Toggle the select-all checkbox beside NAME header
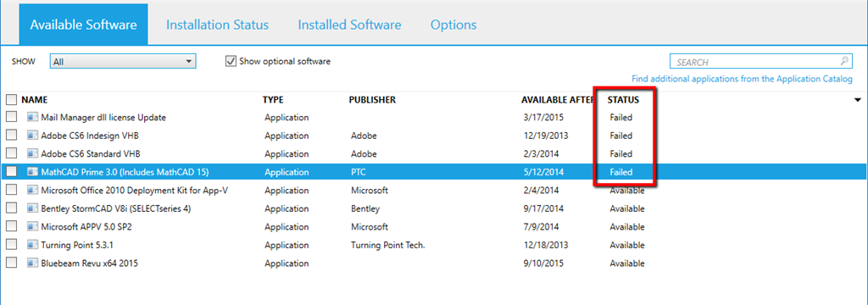This screenshot has height=305, width=868. coord(11,100)
